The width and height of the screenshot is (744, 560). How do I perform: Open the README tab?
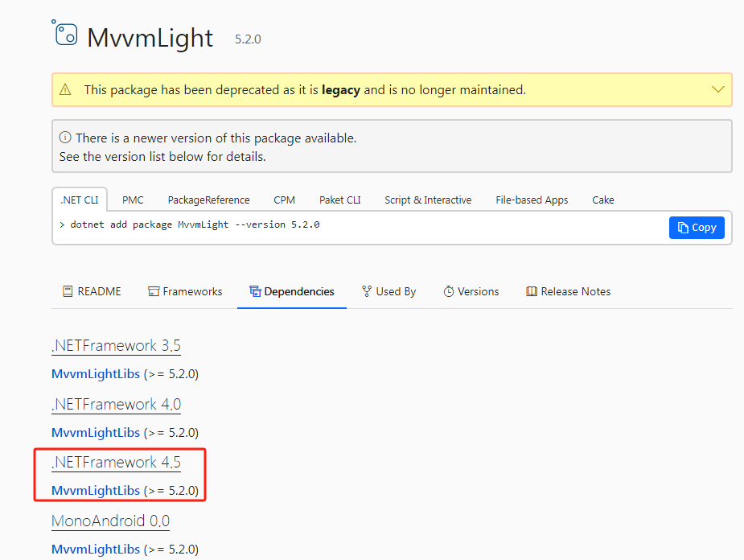click(92, 291)
